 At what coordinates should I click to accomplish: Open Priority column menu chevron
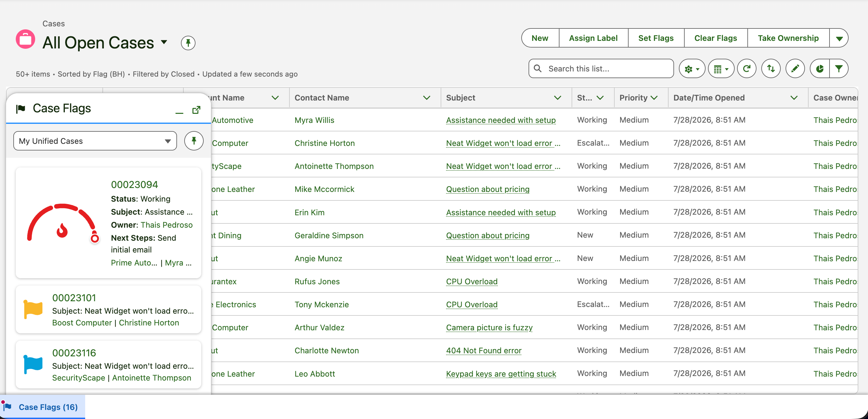pos(654,97)
